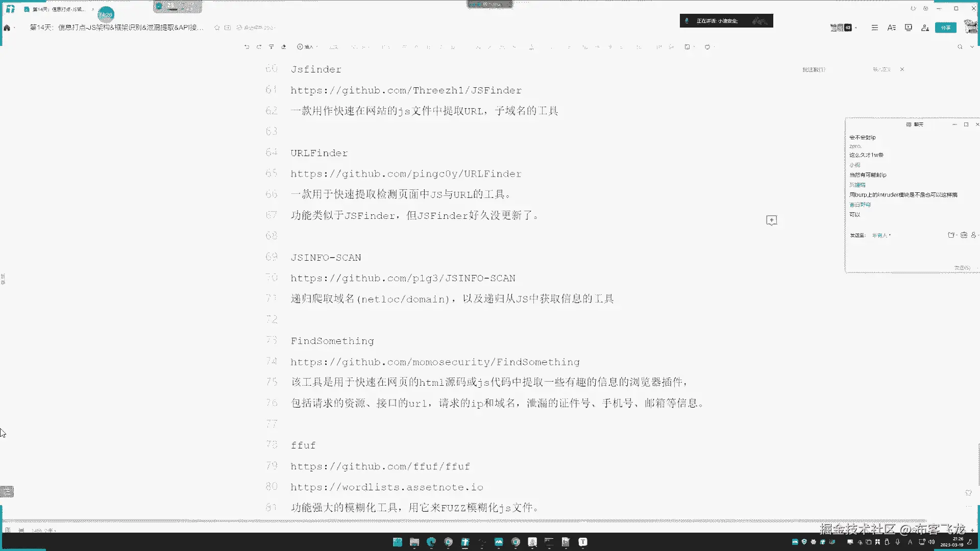This screenshot has width=980, height=551.
Task: Open collaborator permissions person icon
Action: point(925,28)
